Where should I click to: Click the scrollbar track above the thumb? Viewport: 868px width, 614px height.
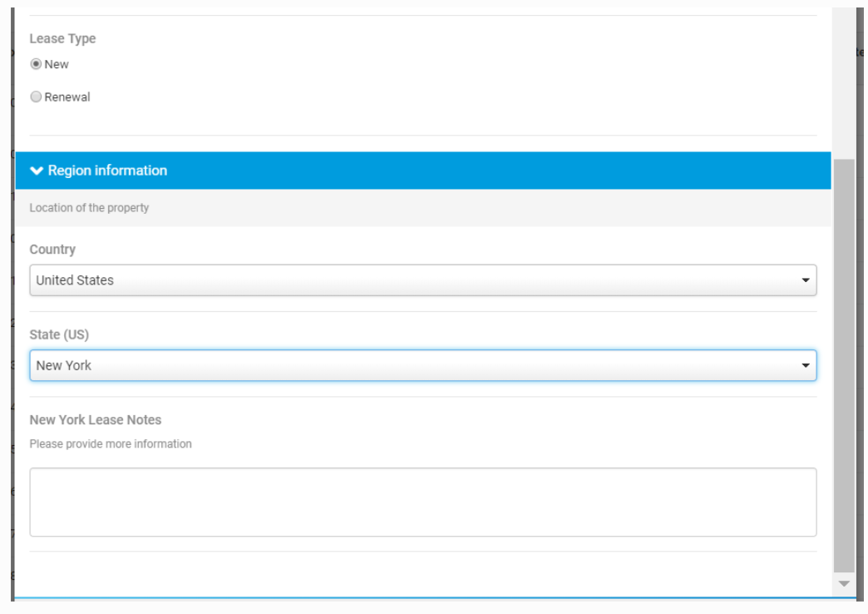pyautogui.click(x=843, y=83)
